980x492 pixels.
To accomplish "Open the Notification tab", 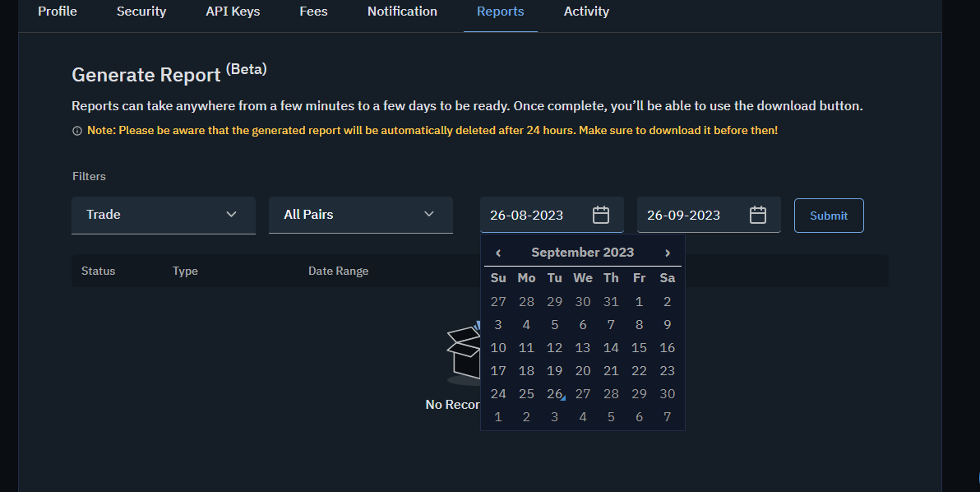I will [x=403, y=12].
